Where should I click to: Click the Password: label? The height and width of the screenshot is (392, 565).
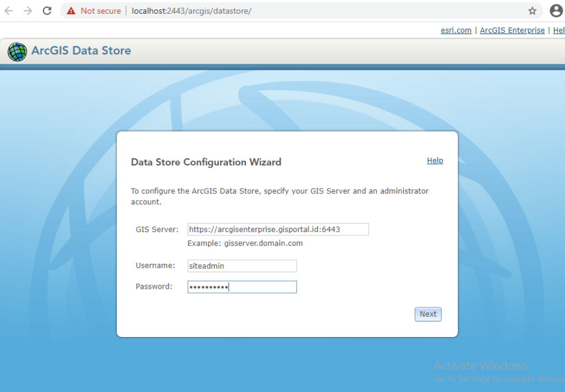[x=154, y=286]
